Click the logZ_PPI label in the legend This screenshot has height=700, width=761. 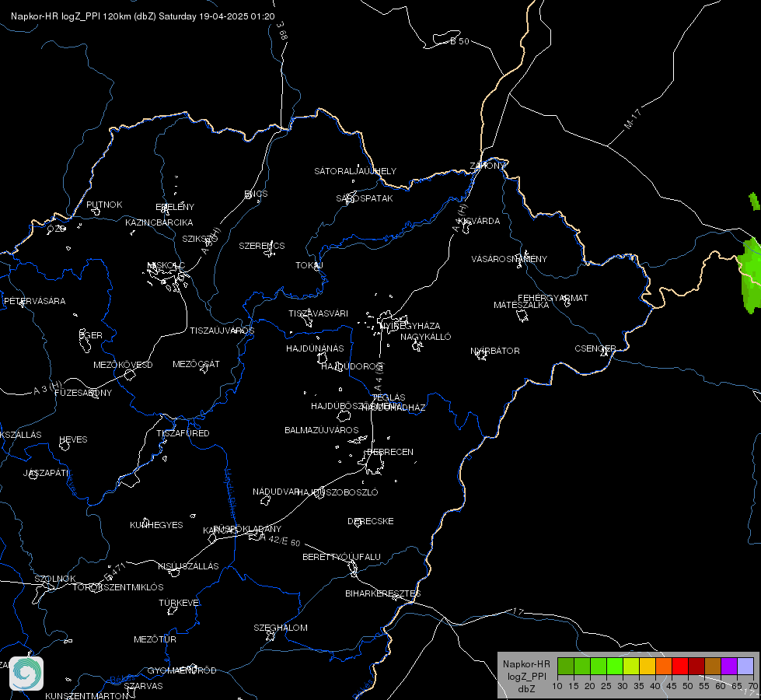(x=526, y=676)
